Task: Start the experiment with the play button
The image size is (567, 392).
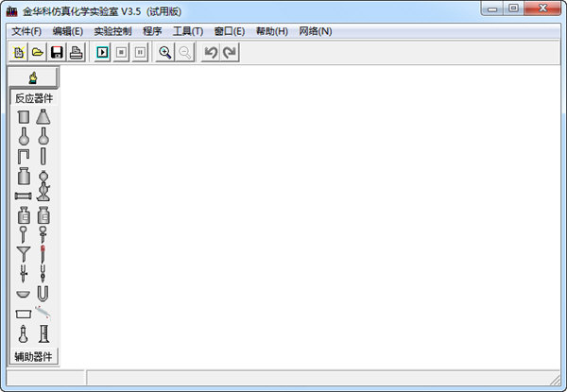Action: click(x=102, y=53)
